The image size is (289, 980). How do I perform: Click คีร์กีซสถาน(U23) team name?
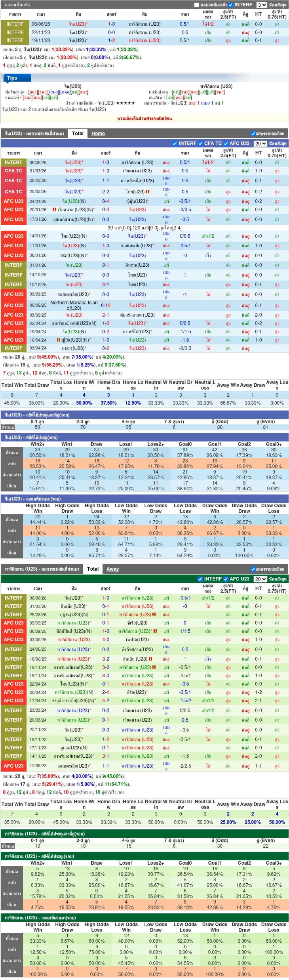137,650
